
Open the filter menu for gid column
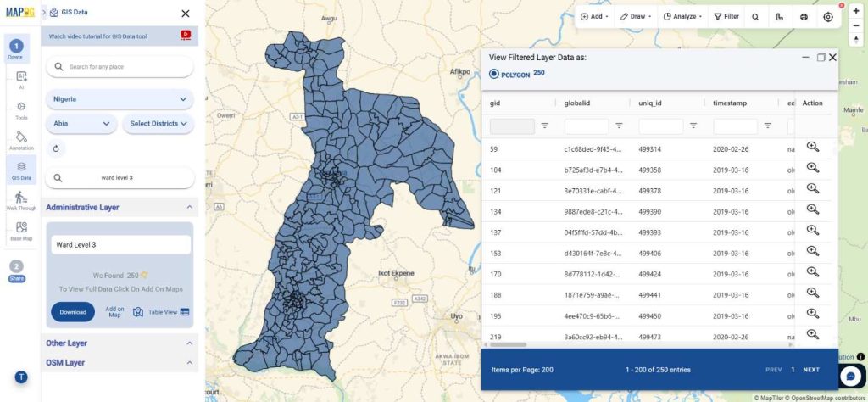(x=545, y=126)
